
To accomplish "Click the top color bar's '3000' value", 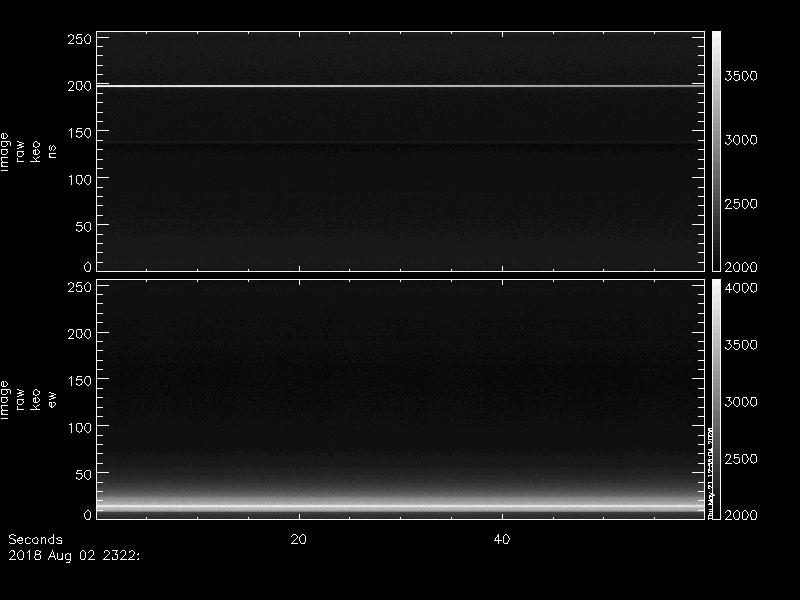I will 741,140.
